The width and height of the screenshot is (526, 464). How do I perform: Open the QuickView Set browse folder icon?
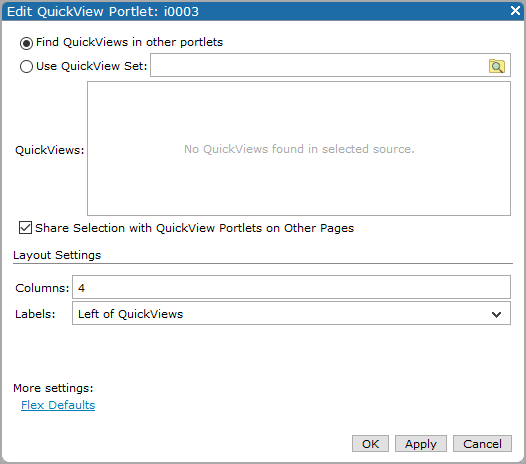point(496,66)
